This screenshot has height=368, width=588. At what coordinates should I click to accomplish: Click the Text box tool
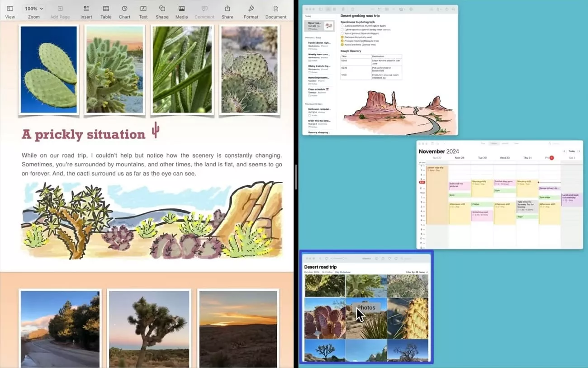pyautogui.click(x=143, y=9)
